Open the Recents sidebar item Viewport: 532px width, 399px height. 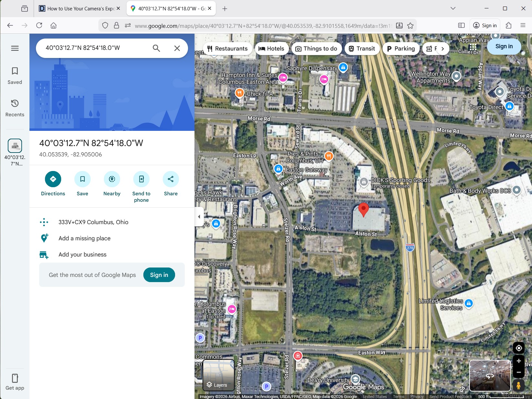[15, 108]
